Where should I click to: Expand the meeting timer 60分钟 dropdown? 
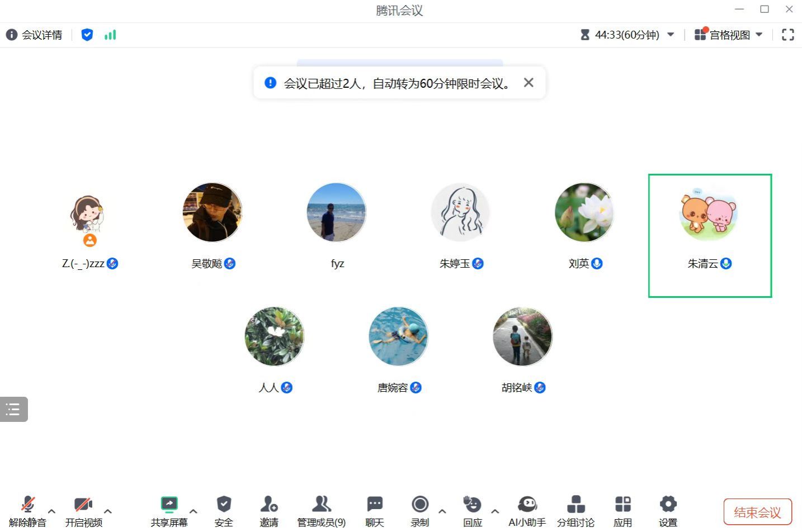[x=671, y=35]
